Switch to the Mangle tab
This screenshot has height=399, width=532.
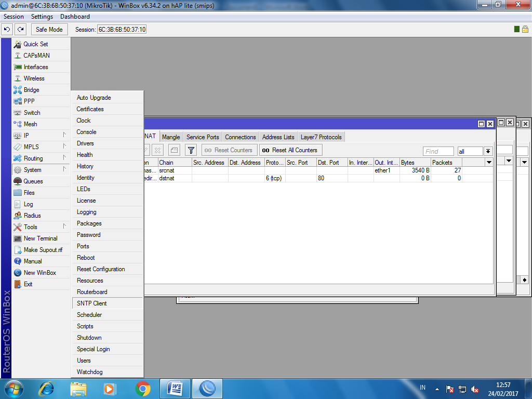[171, 137]
